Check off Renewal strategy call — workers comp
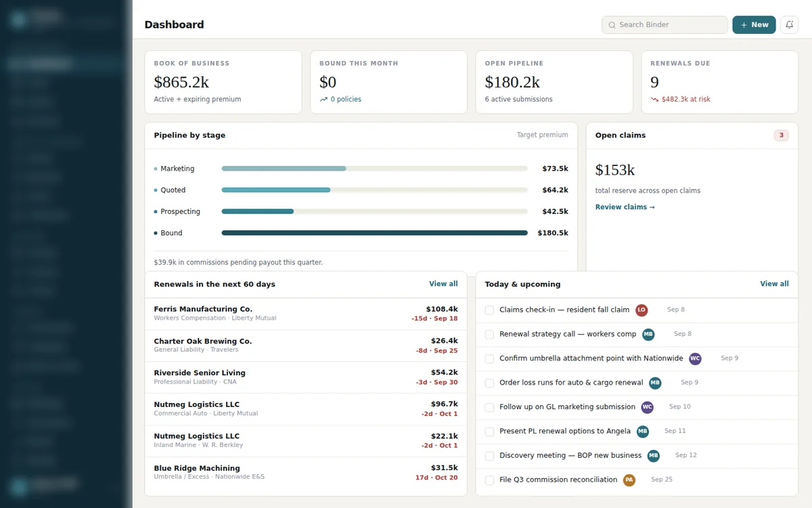This screenshot has height=508, width=812. (x=489, y=335)
